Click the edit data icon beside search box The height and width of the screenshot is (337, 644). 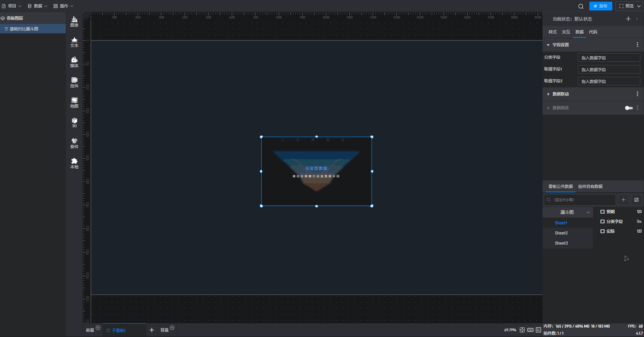pos(636,200)
